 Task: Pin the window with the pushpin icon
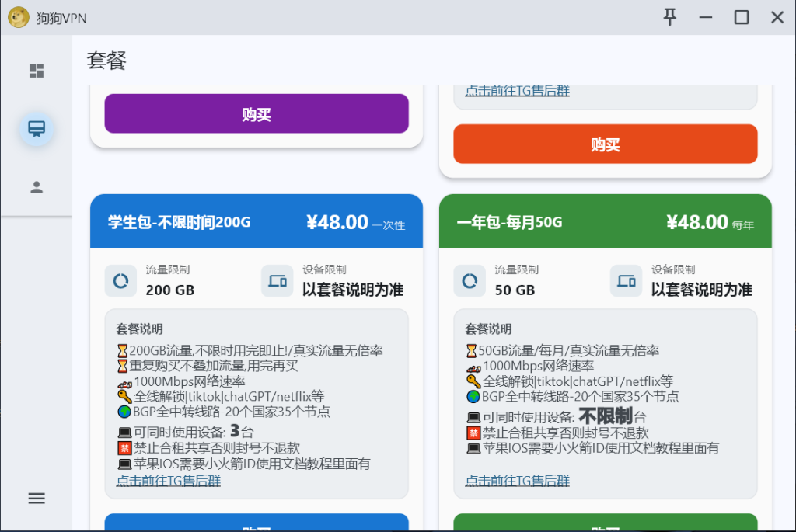pyautogui.click(x=670, y=17)
